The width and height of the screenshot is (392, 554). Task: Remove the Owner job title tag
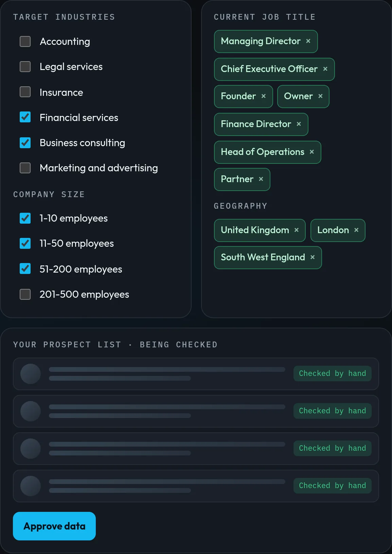(320, 96)
